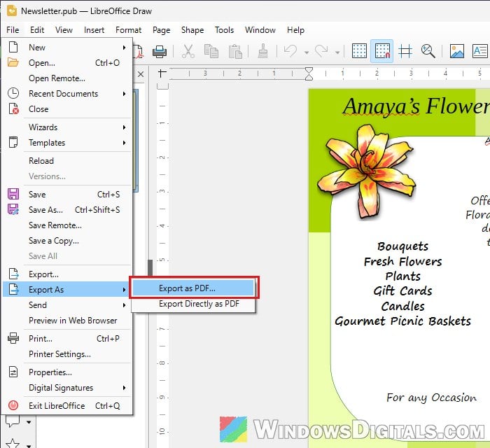Click the Redo arrow icon
490x448 pixels.
coord(321,51)
